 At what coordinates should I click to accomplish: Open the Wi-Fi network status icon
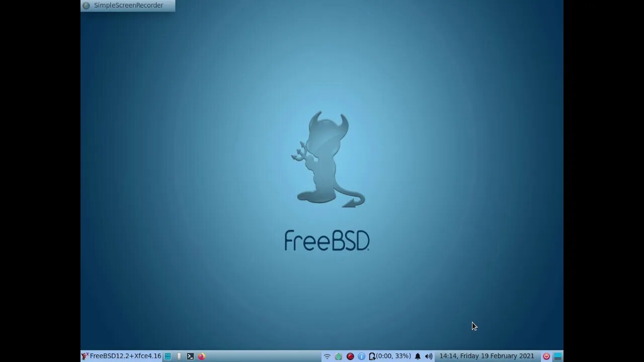pos(327,356)
